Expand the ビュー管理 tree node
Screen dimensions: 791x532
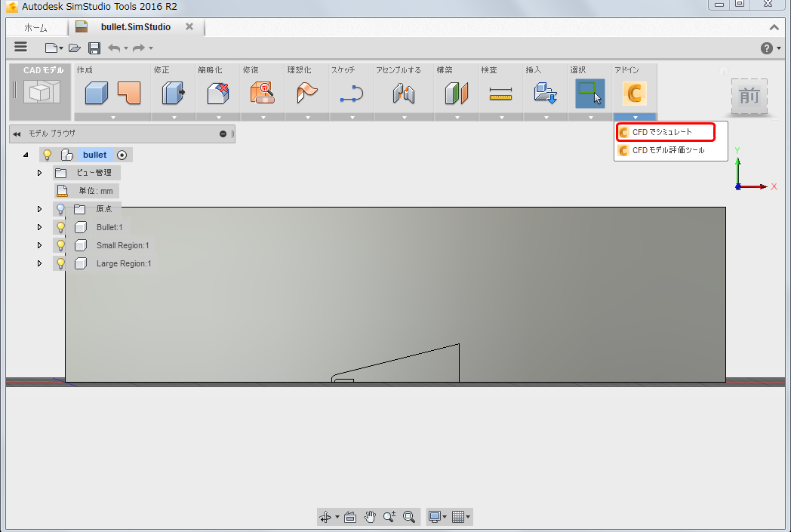click(x=39, y=173)
